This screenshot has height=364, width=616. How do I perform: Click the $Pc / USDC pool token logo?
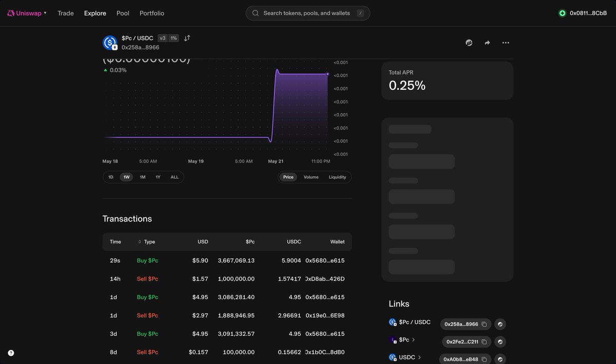click(110, 43)
